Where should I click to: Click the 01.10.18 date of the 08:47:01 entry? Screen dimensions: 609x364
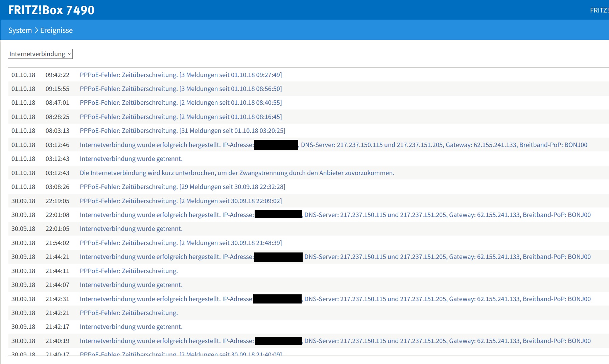pos(23,103)
